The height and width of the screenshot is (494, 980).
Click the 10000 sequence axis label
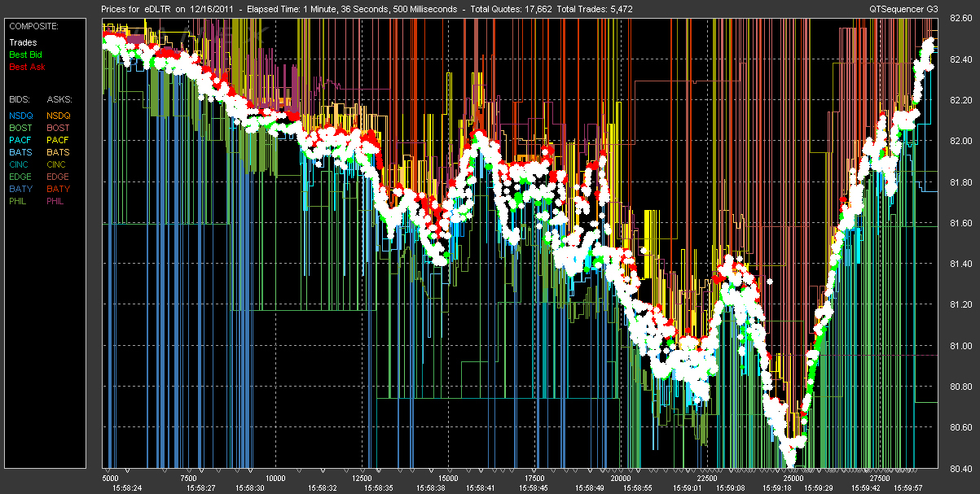coord(275,479)
